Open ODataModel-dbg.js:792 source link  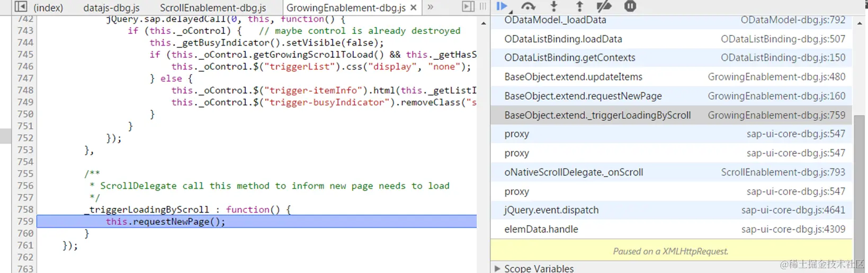tap(793, 20)
